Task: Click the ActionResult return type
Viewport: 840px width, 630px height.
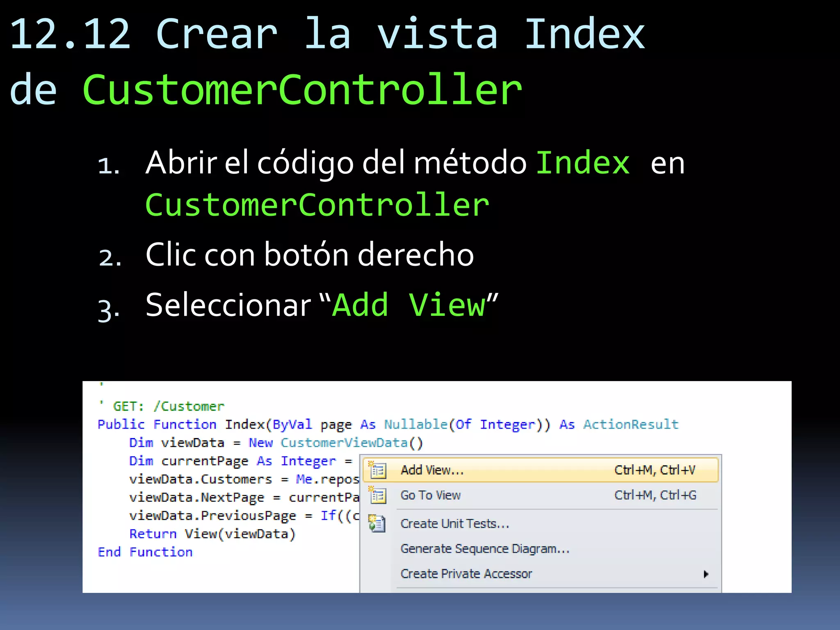Action: (631, 425)
